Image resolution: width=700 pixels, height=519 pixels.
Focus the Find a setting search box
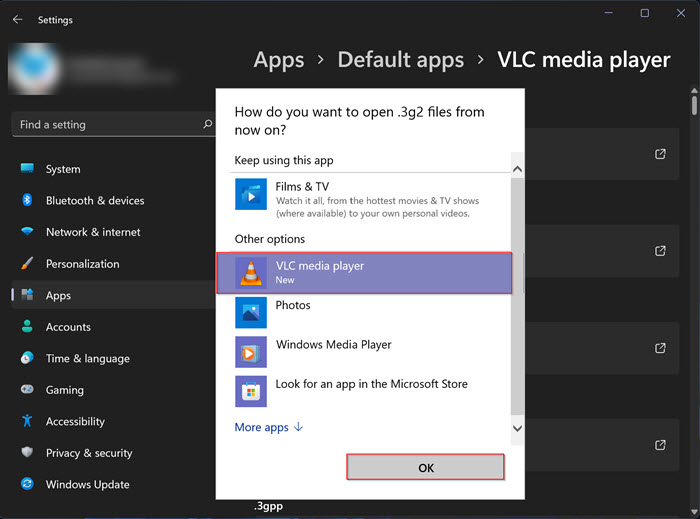click(115, 125)
